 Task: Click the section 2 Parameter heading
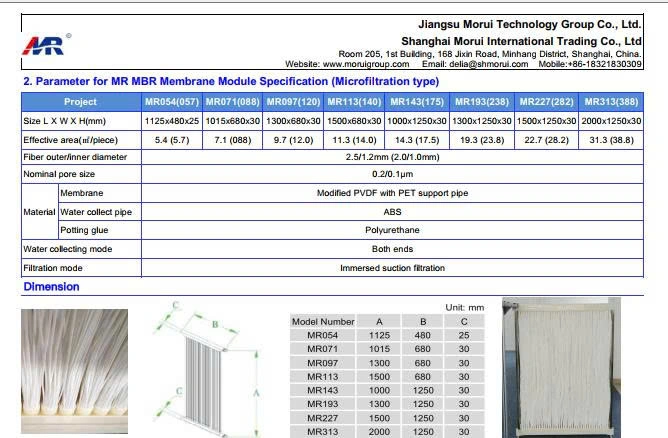[231, 81]
